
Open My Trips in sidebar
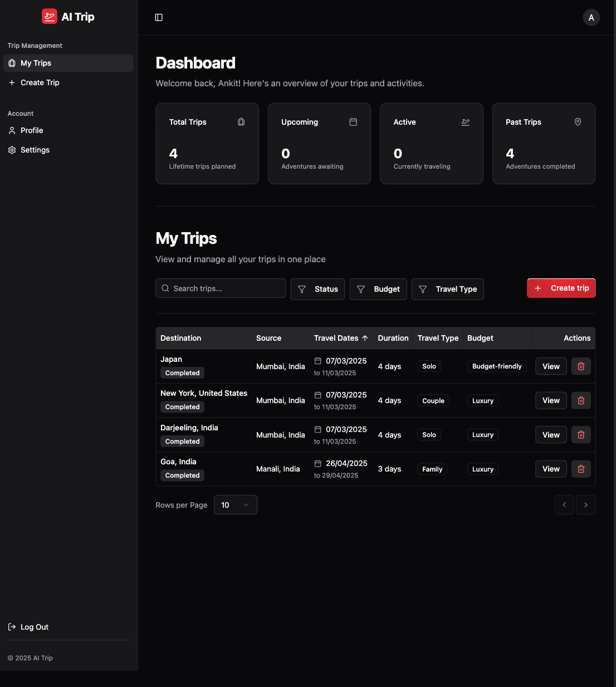click(x=68, y=63)
